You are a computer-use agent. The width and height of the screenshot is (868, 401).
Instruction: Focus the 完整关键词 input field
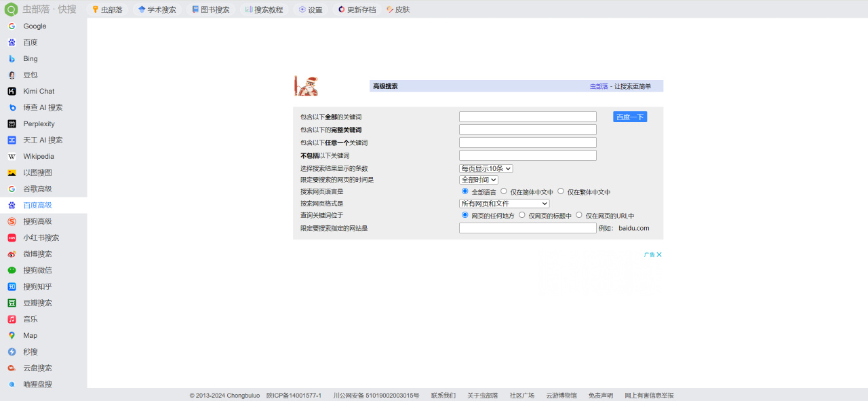point(528,130)
